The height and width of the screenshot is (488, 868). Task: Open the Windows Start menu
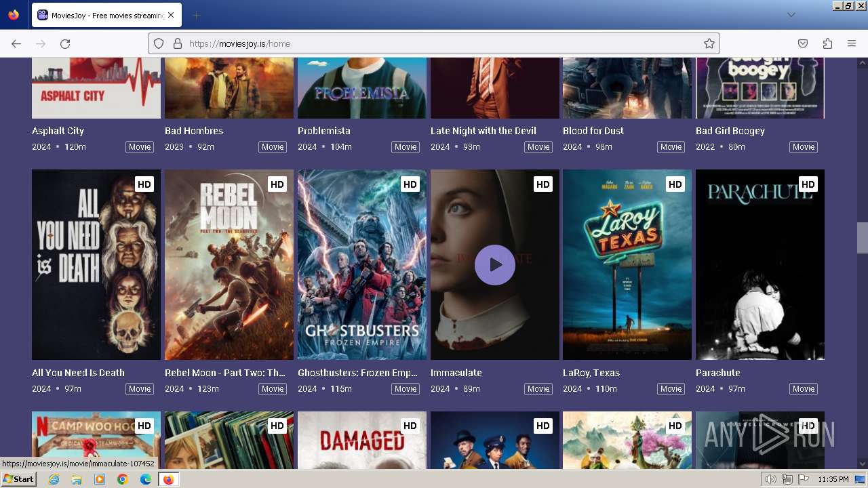tap(18, 479)
